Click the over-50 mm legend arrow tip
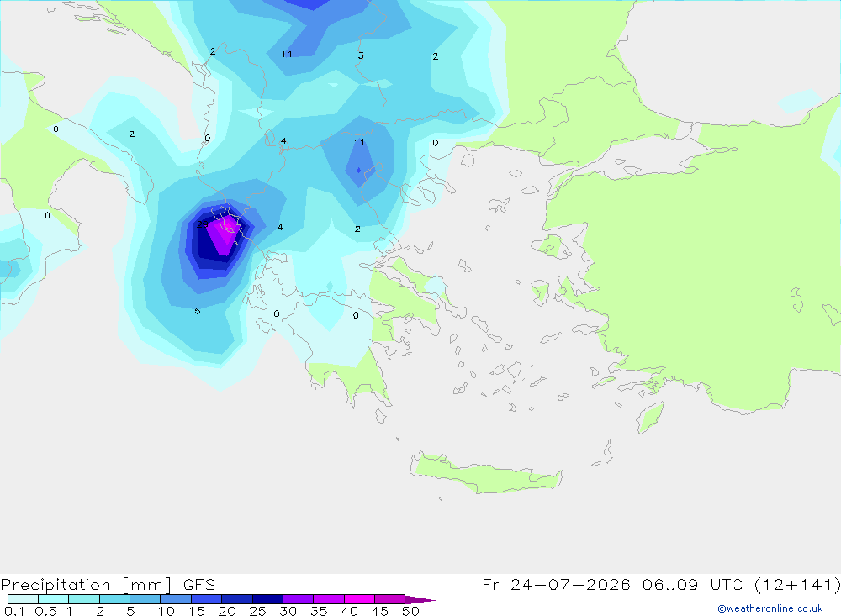This screenshot has width=841, height=616. click(421, 599)
